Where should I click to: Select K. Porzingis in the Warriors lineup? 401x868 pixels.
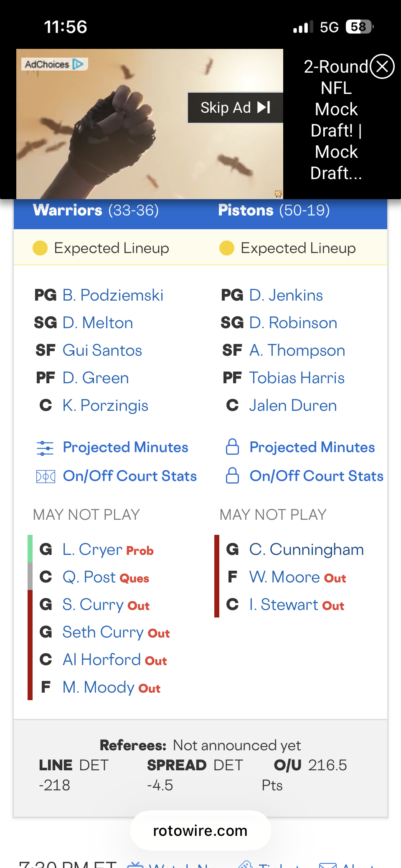[x=105, y=405]
